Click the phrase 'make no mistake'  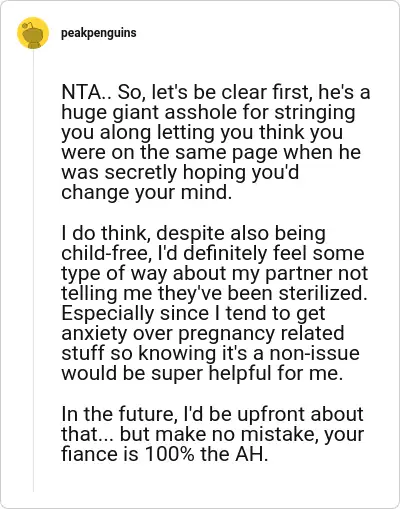click(235, 434)
